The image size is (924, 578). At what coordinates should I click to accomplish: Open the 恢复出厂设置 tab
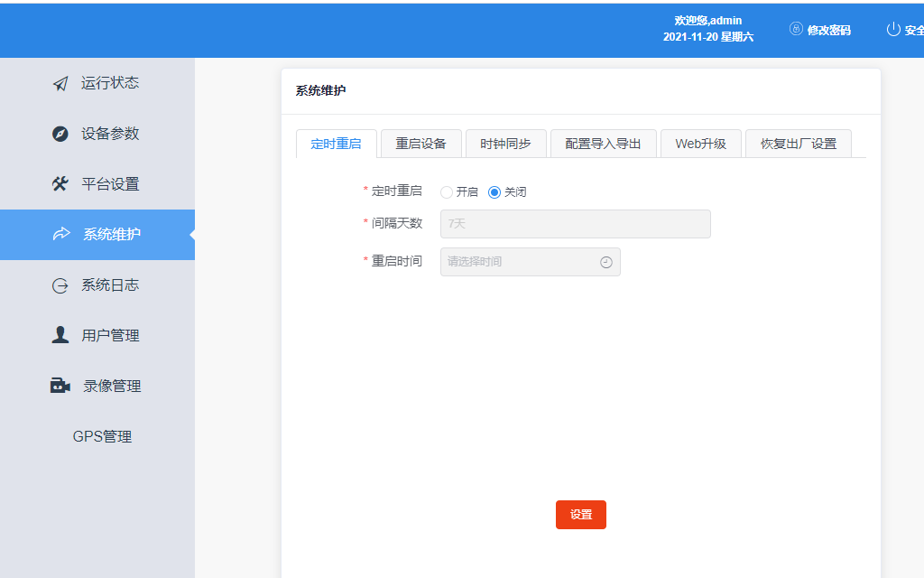[x=798, y=143]
